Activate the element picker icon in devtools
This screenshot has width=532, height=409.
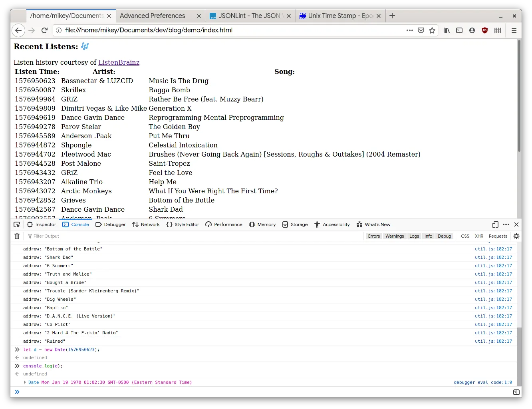[17, 224]
